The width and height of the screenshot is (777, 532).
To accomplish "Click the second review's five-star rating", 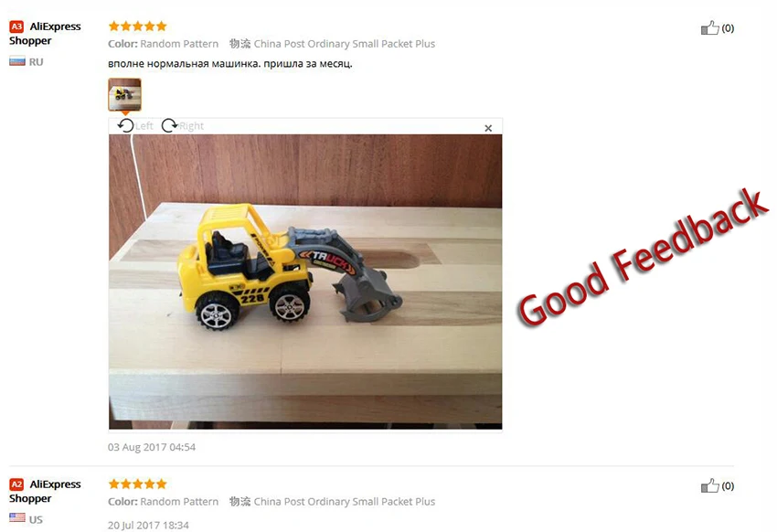I will (138, 484).
